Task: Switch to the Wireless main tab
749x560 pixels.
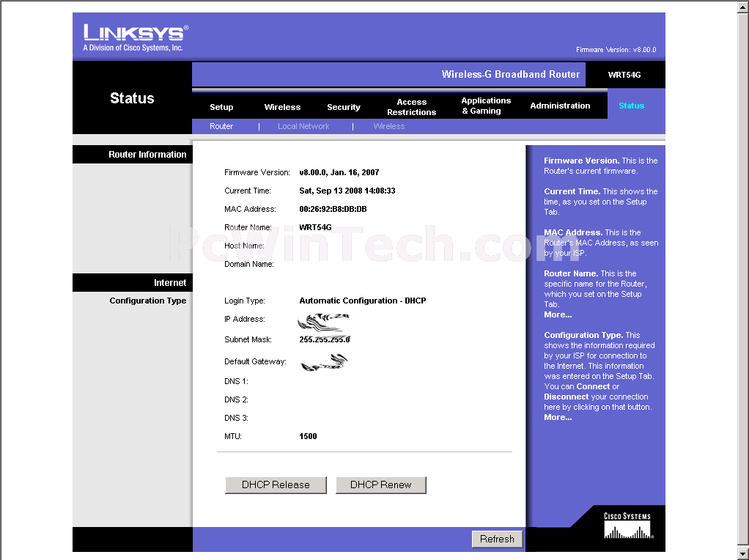Action: (x=282, y=107)
